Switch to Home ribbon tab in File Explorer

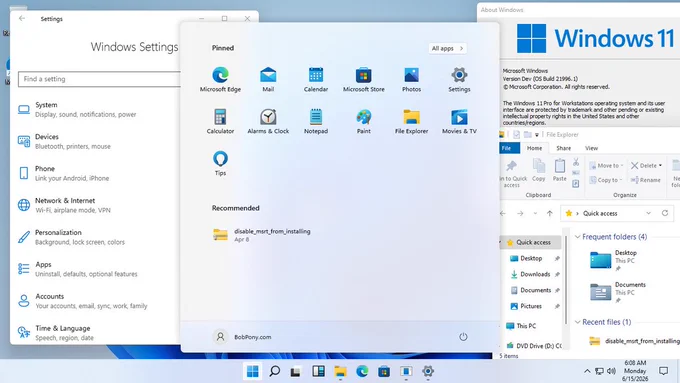[x=534, y=148]
